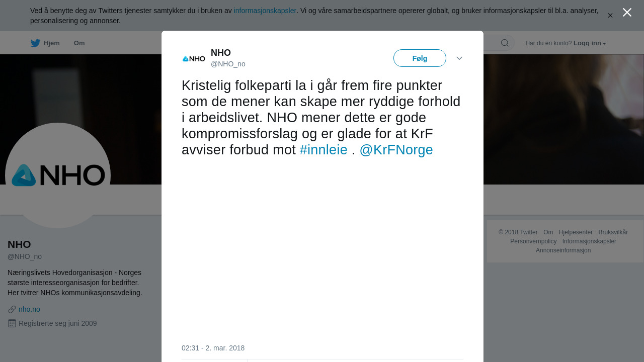Open the Logg inn dropdown
The height and width of the screenshot is (362, 644).
590,43
